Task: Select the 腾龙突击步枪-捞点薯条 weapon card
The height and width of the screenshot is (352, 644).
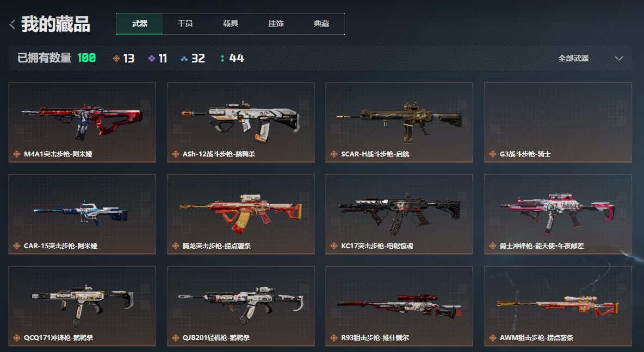Action: [x=240, y=214]
